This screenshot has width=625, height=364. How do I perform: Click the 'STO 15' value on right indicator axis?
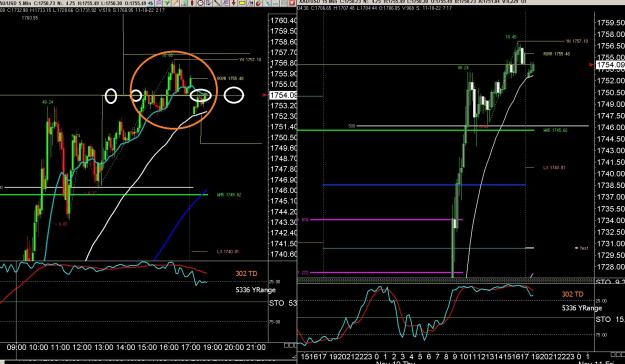pos(610,319)
